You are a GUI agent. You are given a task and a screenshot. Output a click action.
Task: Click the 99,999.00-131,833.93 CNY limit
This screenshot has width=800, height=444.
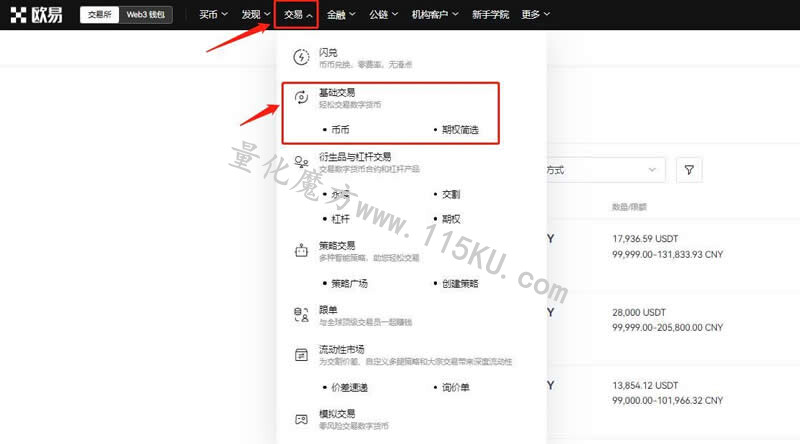click(667, 254)
